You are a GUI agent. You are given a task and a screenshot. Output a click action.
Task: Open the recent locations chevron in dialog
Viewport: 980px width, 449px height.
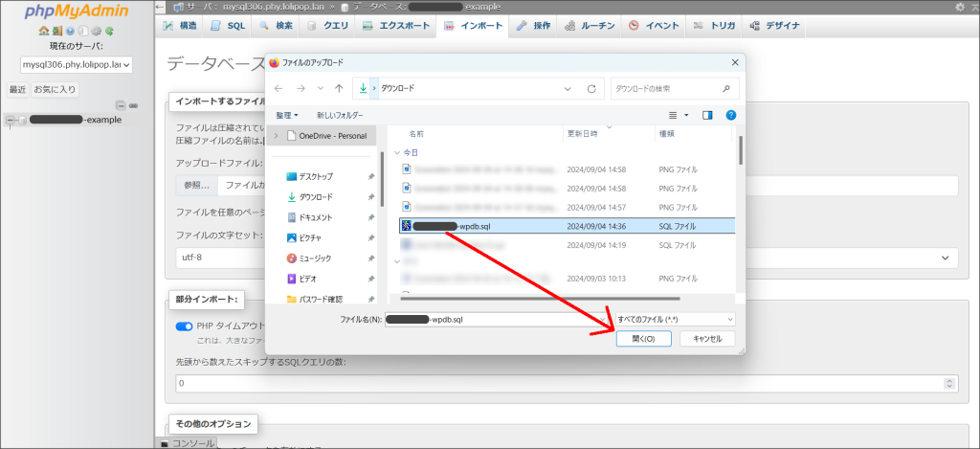coord(320,89)
